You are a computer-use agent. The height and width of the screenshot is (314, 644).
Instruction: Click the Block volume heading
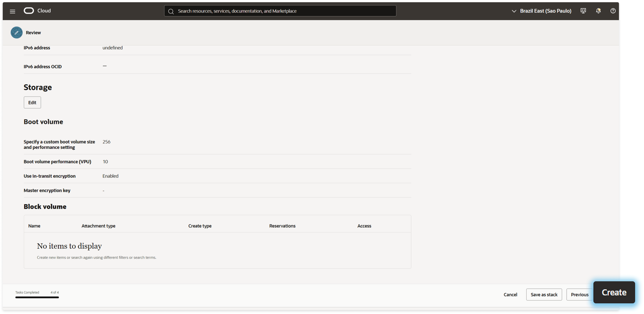click(x=45, y=206)
